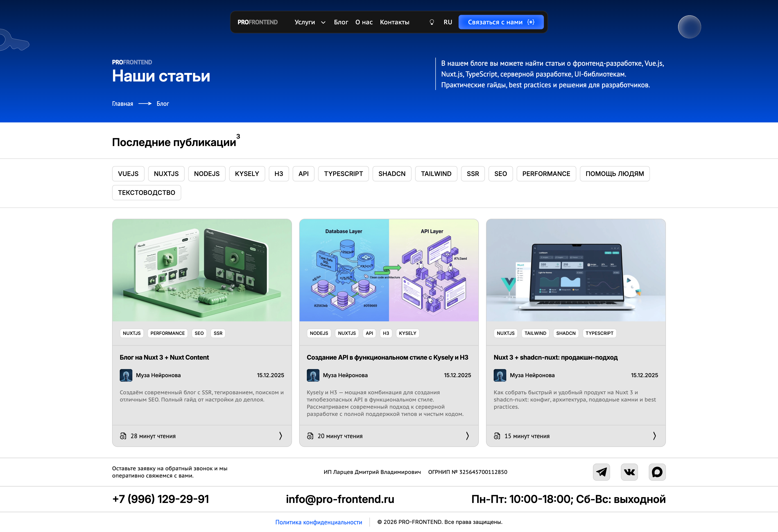Select the API filter tag
Screen dimensions: 778x532
coord(303,174)
